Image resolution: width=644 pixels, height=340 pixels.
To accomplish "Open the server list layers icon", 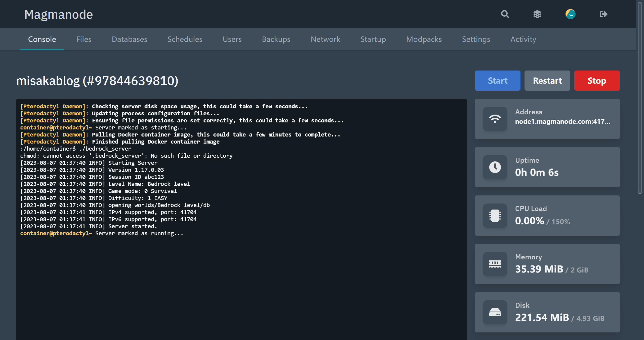I will pos(537,14).
